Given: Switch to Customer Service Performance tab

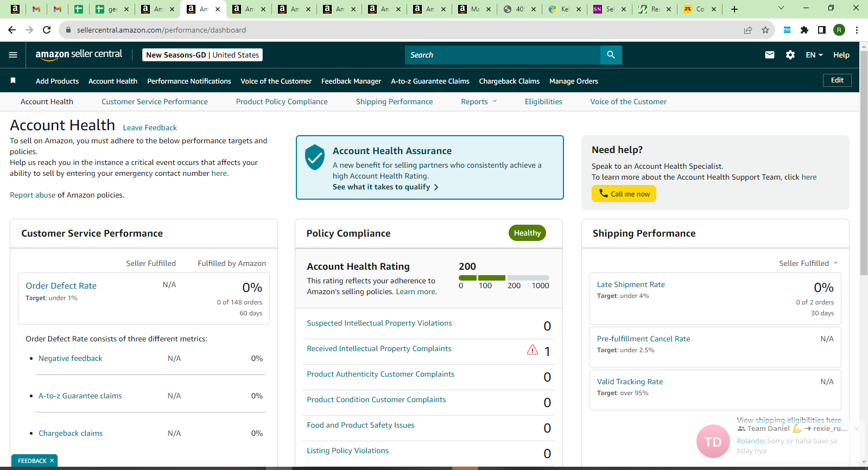Looking at the screenshot, I should [155, 101].
